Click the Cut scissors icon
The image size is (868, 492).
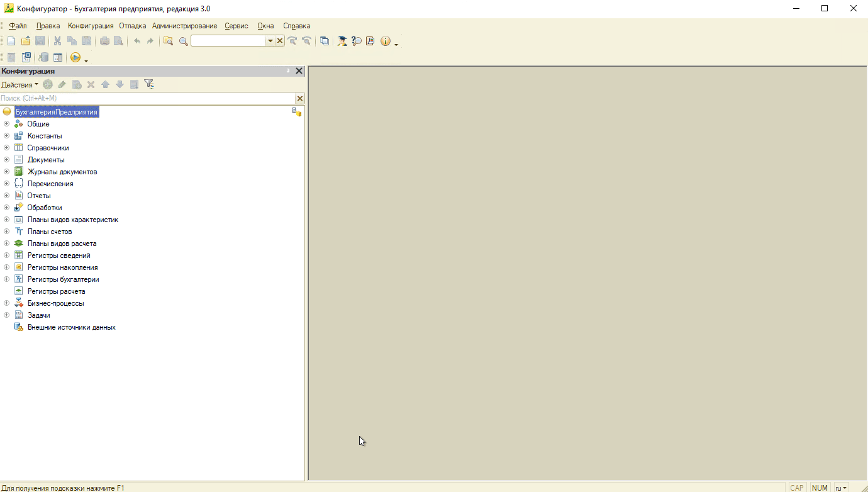pos(58,41)
